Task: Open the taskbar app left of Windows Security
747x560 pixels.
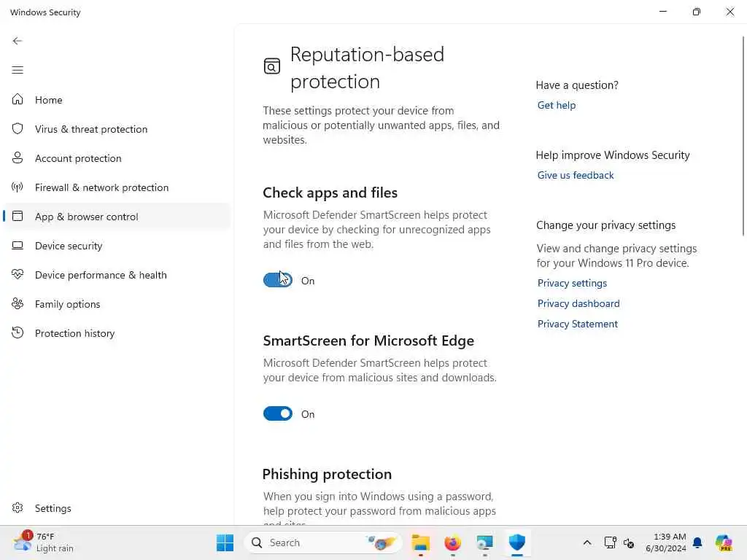Action: (x=484, y=542)
